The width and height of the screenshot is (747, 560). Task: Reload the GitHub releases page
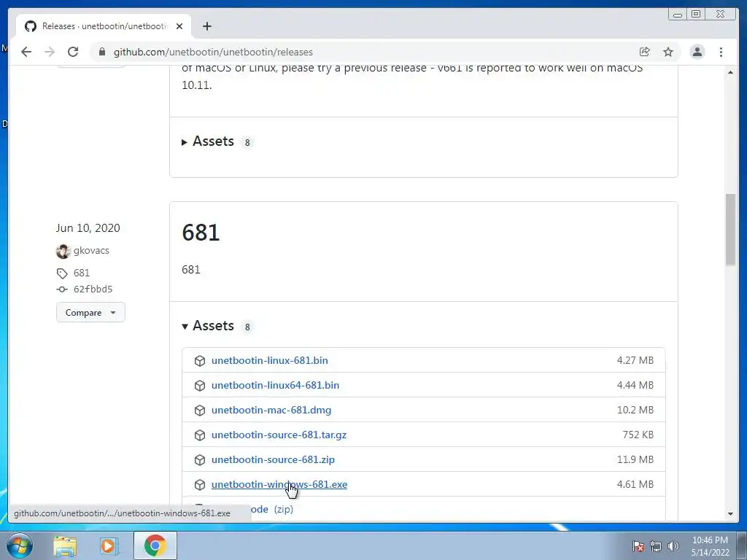click(x=73, y=52)
